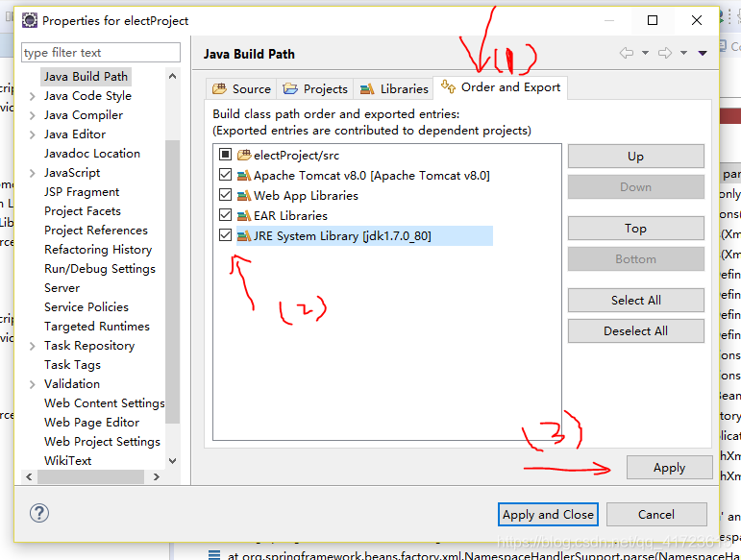The height and width of the screenshot is (560, 741).
Task: Switch to the Libraries tab
Action: pos(393,88)
